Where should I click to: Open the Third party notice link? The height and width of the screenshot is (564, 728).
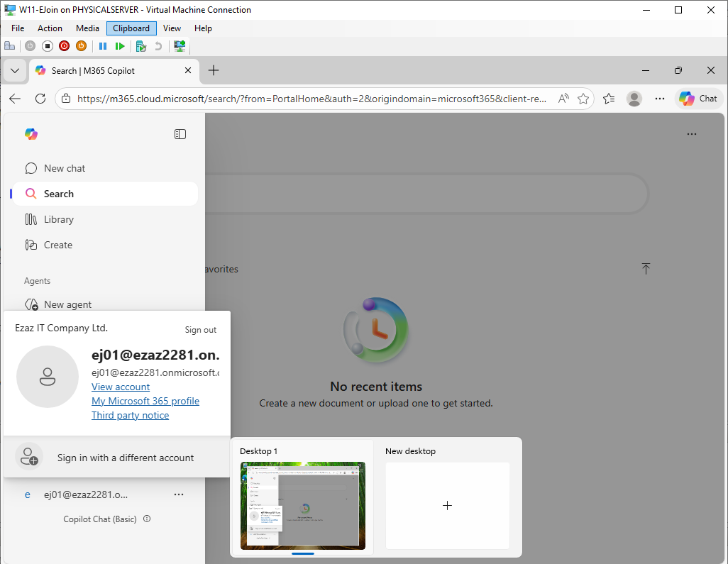(130, 415)
